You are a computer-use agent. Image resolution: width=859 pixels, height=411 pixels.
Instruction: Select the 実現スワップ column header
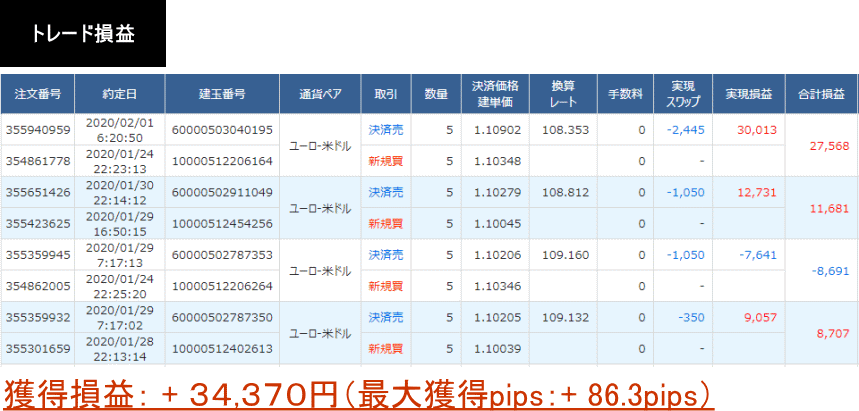(x=683, y=95)
